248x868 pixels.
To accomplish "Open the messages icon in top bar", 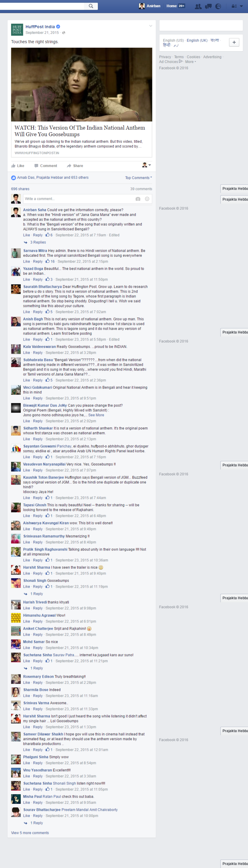I will (x=209, y=6).
